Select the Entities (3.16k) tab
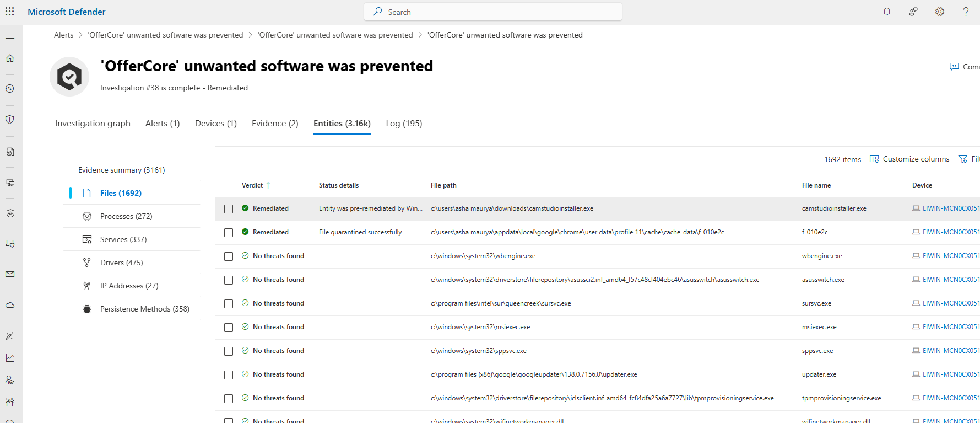Image resolution: width=980 pixels, height=423 pixels. [342, 124]
